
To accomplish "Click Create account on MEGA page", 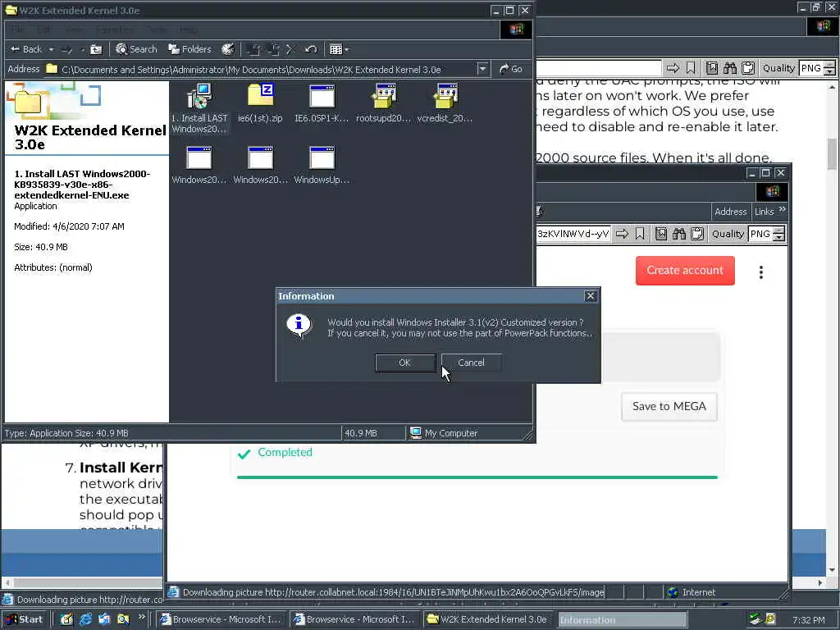I will pyautogui.click(x=685, y=271).
